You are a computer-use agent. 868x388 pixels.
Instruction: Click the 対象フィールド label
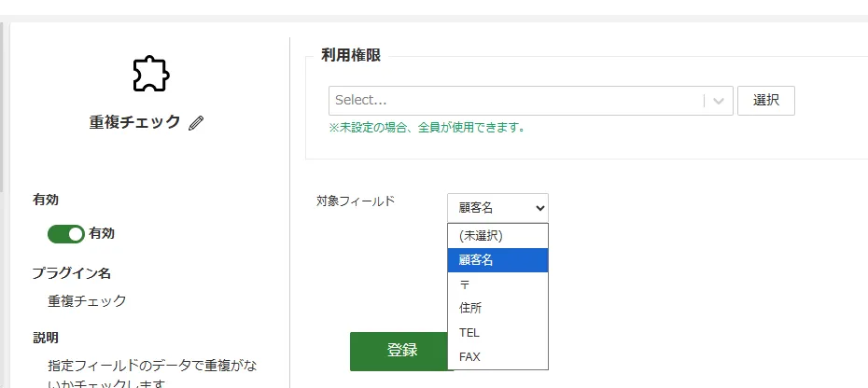[x=356, y=201]
